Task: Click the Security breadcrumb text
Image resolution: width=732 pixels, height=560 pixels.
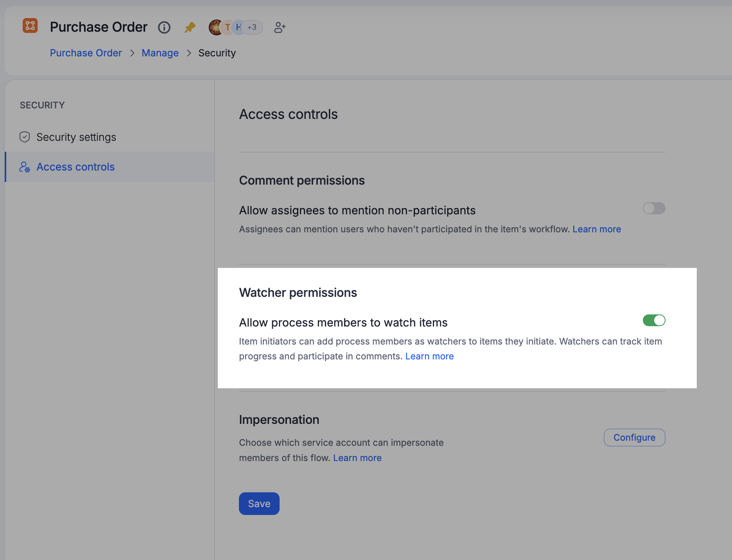Action: point(217,53)
